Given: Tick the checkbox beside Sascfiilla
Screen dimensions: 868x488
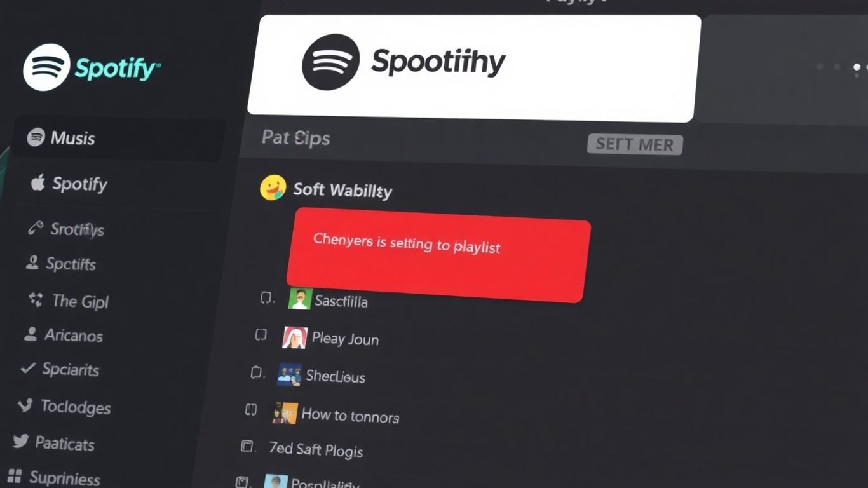Looking at the screenshot, I should click(x=268, y=297).
